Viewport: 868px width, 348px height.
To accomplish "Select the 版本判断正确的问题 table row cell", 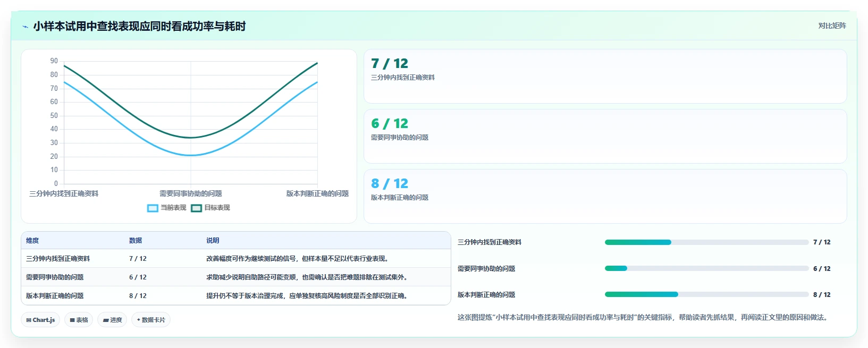I will 55,296.
